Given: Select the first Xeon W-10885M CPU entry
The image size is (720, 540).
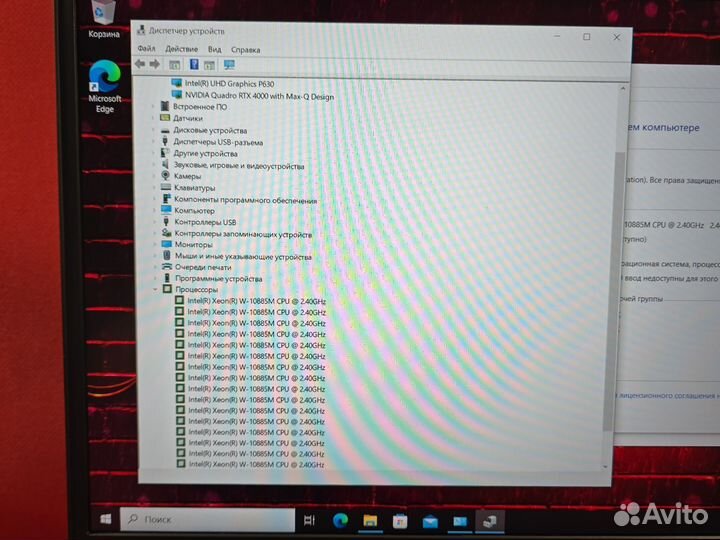Looking at the screenshot, I should point(257,301).
